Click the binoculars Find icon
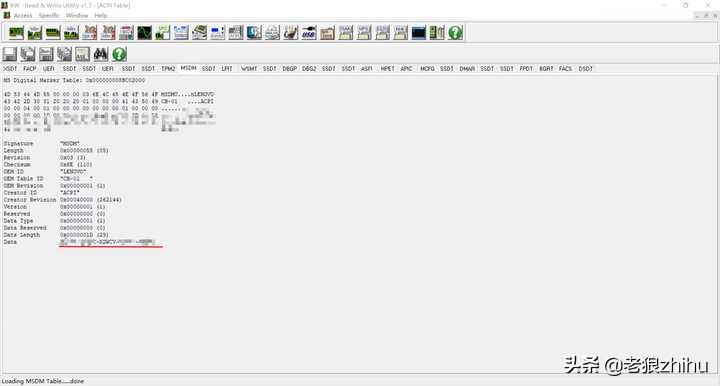720x386 pixels. [x=101, y=54]
